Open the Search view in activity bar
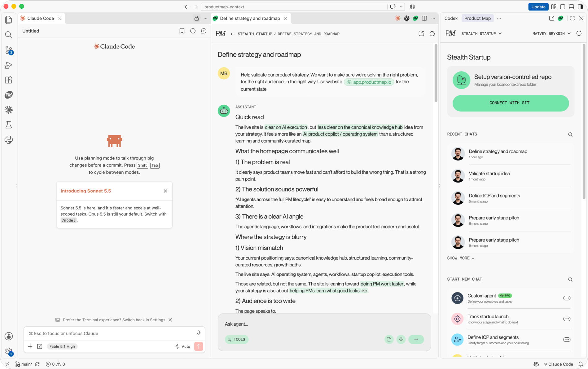The width and height of the screenshot is (588, 369). 9,35
